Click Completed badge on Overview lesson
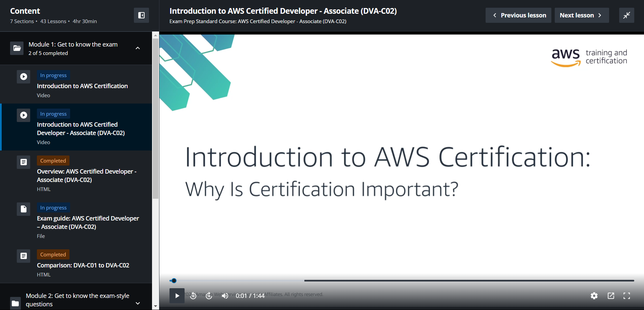Screen dimensions: 644x310 coord(53,161)
